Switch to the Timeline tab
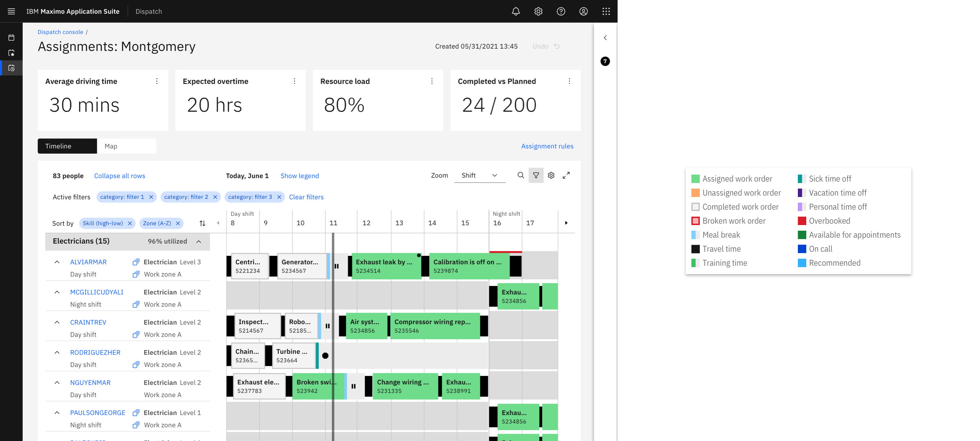 [x=67, y=146]
